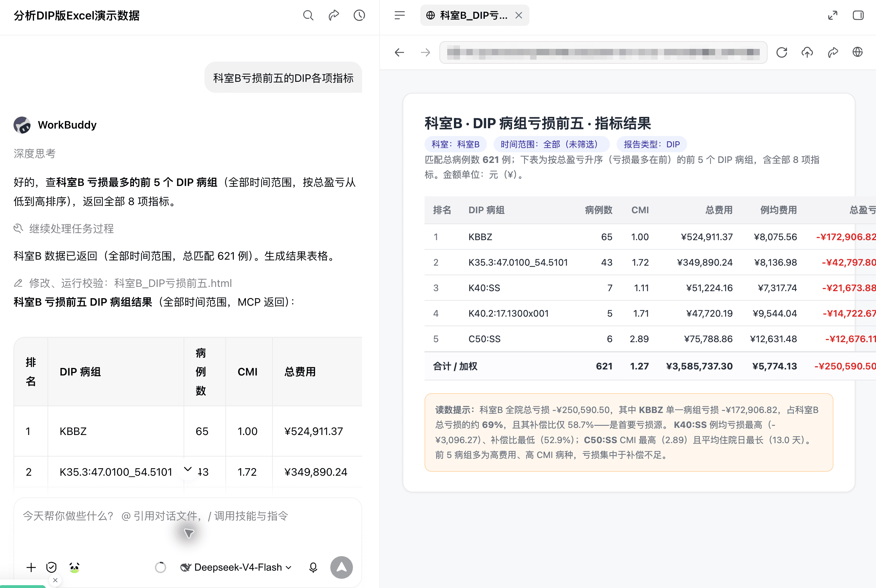876x588 pixels.
Task: Click the user message 科室B亏损前五的DIP各项指标
Action: (283, 78)
